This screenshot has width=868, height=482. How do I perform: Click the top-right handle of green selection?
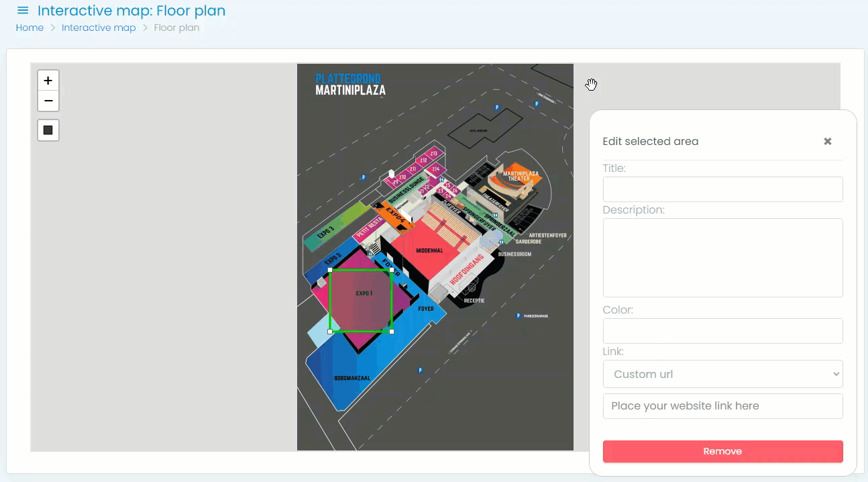click(392, 270)
